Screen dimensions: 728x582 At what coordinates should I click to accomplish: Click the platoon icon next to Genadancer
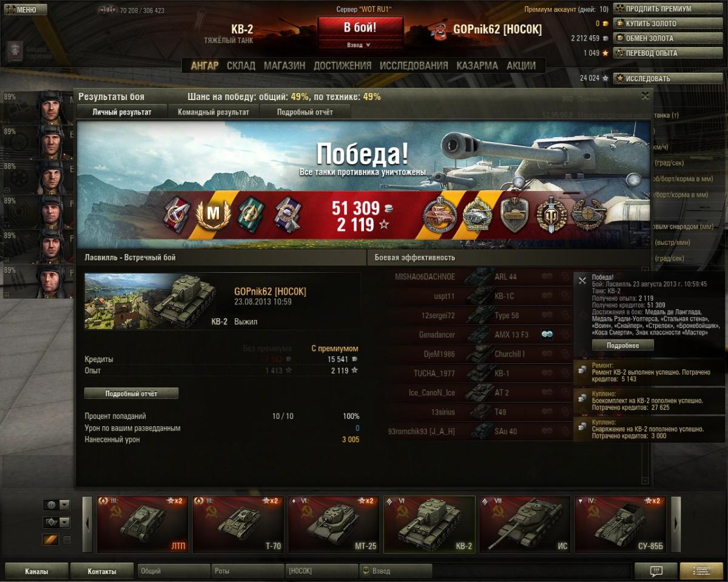click(x=547, y=334)
